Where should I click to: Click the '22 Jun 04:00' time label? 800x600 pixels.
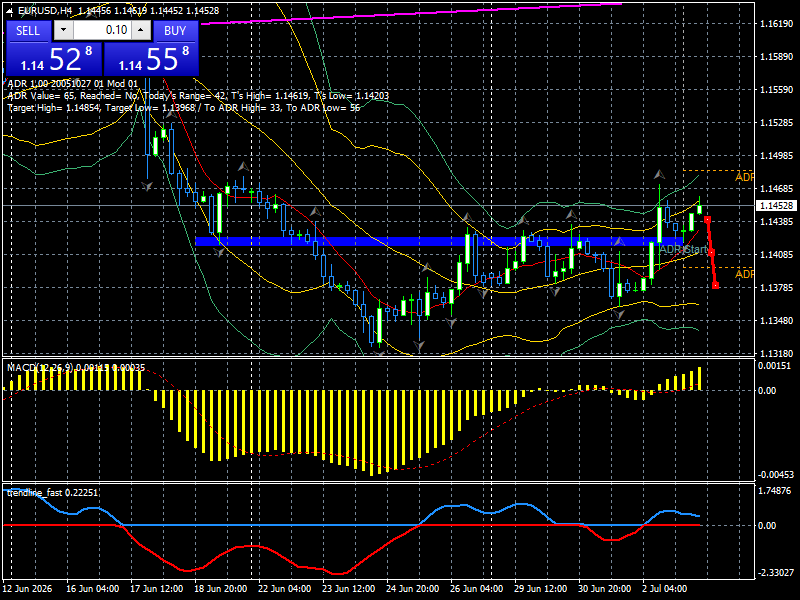click(x=285, y=589)
